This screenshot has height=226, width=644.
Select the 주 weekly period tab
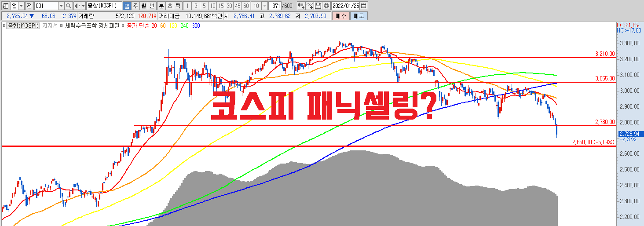[135, 6]
